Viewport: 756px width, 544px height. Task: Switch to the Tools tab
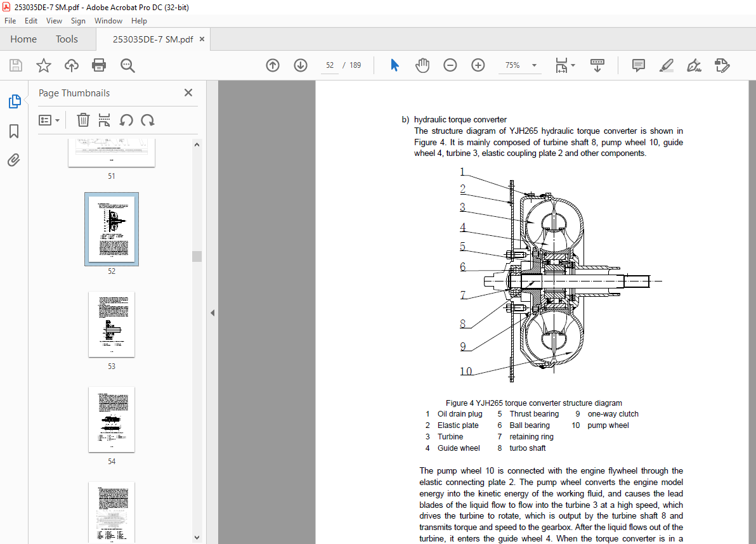(67, 39)
